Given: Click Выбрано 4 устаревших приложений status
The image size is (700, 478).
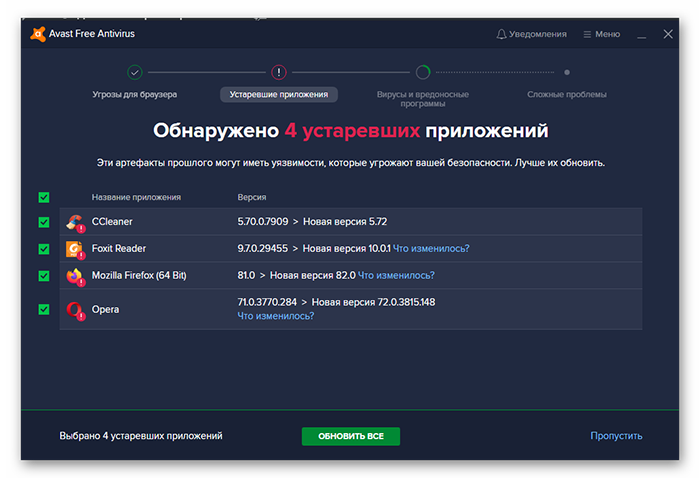Looking at the screenshot, I should tap(141, 436).
